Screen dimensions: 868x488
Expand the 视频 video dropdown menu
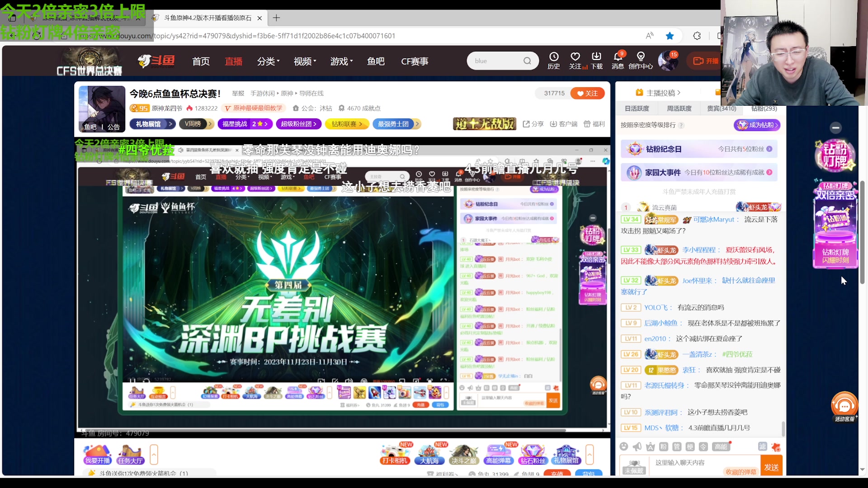click(x=304, y=61)
